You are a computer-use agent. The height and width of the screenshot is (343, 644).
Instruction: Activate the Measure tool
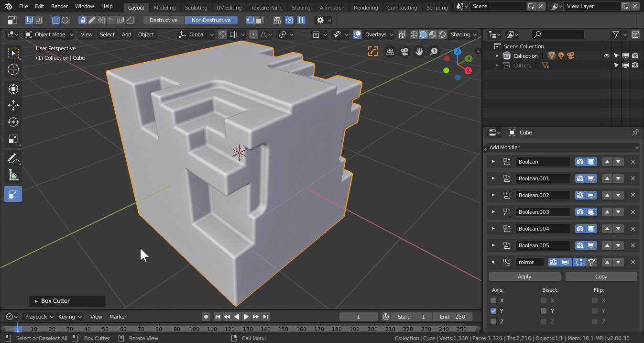pos(13,175)
